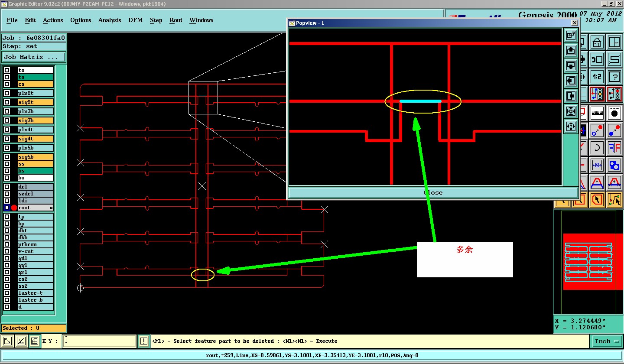Open the DFM menu
This screenshot has width=624, height=364.
[x=136, y=20]
